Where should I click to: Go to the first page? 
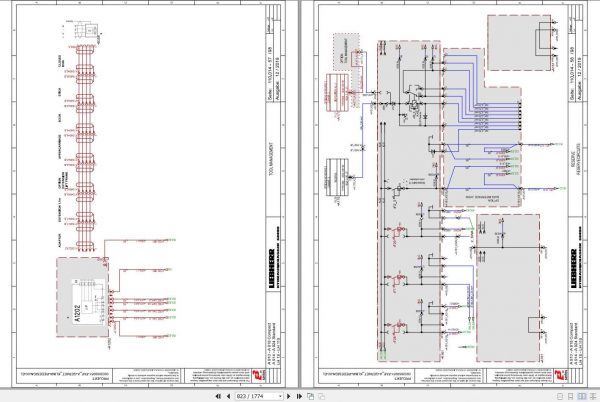coord(218,396)
